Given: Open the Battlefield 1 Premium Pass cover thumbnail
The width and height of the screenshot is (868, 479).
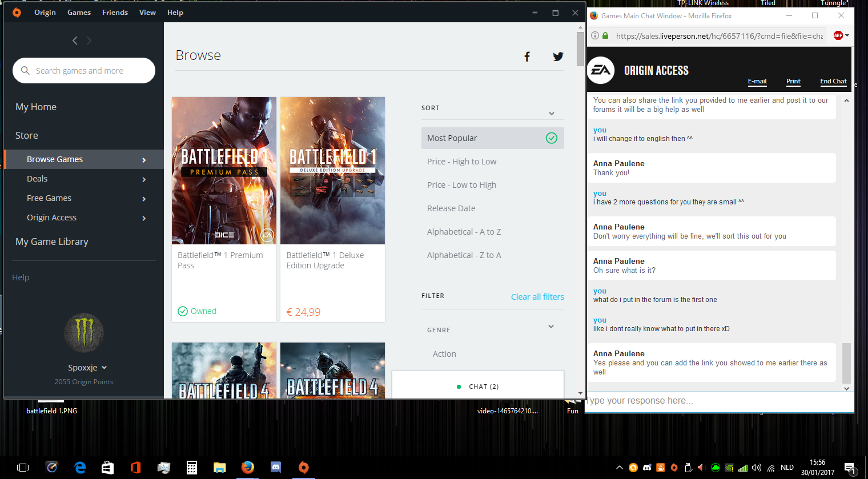Looking at the screenshot, I should pos(224,171).
